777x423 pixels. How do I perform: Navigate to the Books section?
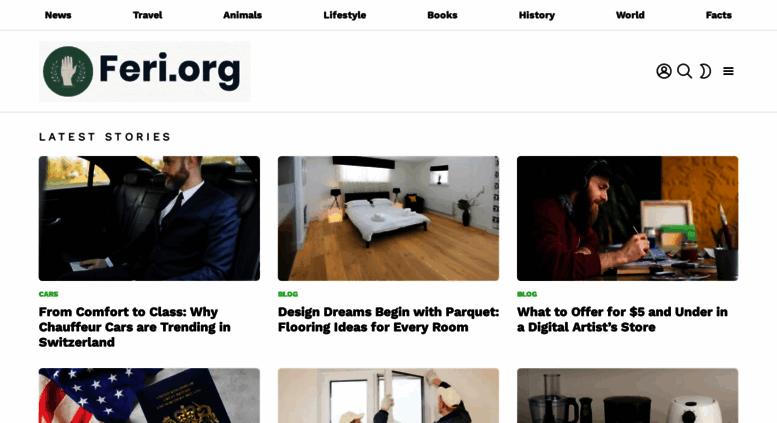442,15
